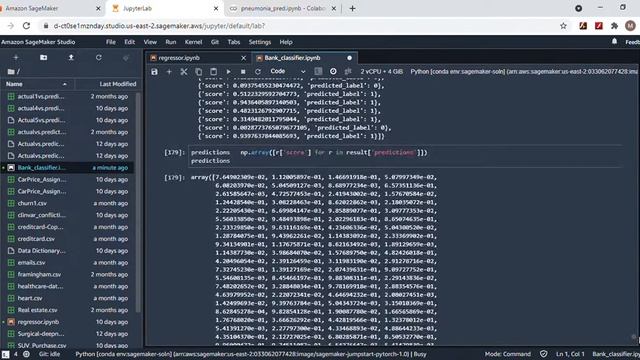Refresh the file list
Image resolution: width=640 pixels, height=360 pixels.
[98, 58]
